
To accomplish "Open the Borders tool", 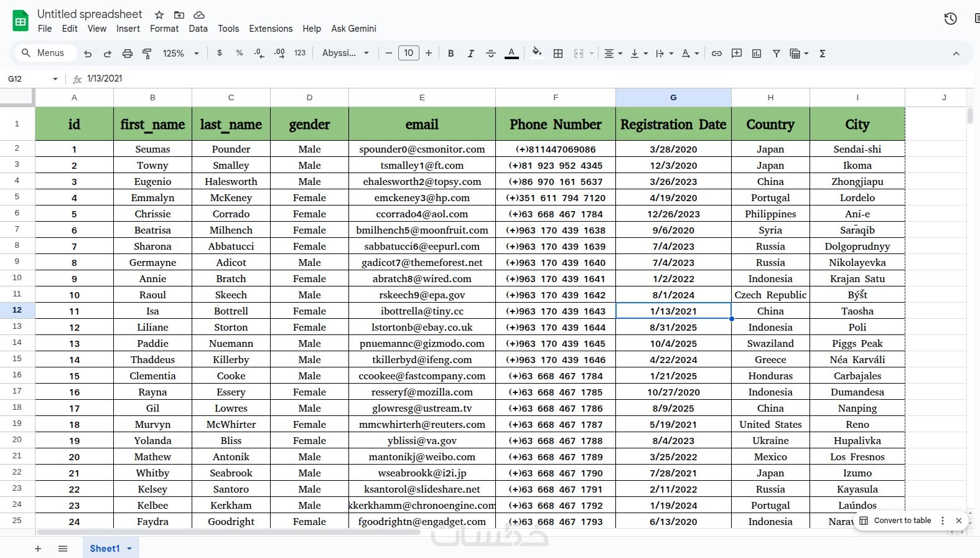I will (558, 54).
